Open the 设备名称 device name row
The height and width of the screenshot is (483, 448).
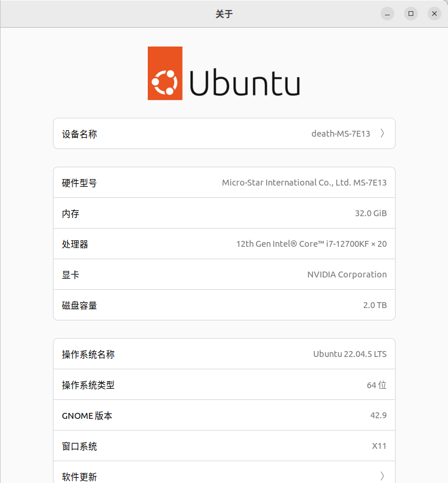coord(224,133)
